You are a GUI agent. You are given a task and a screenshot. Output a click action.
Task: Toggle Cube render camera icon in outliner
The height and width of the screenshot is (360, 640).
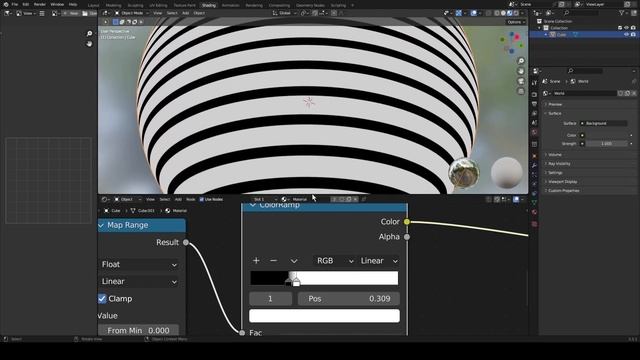[x=633, y=35]
